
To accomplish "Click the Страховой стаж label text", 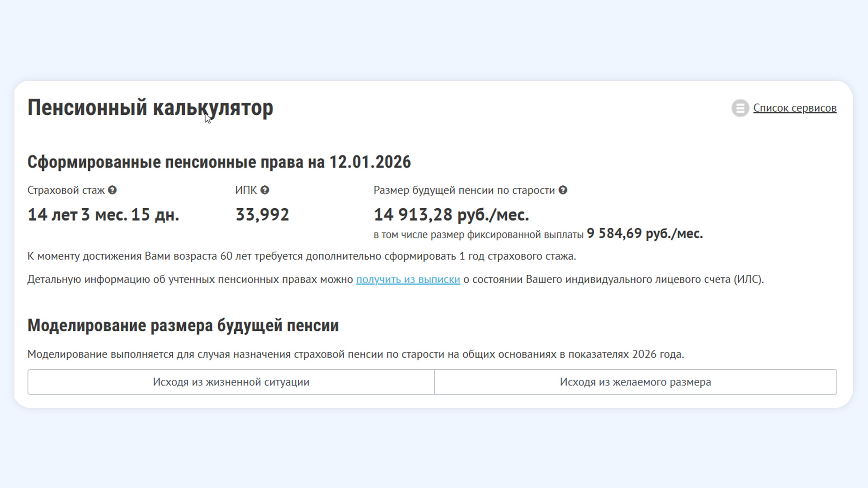I will tap(66, 190).
